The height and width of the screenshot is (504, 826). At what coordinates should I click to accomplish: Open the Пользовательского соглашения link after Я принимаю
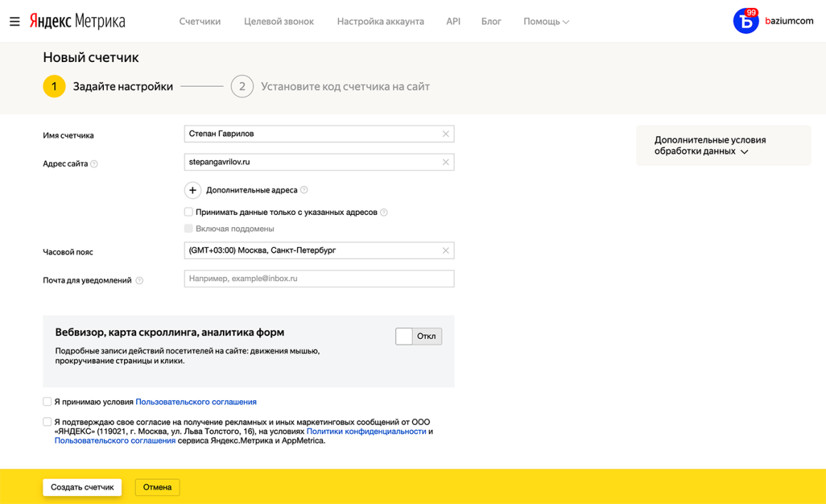click(x=196, y=401)
